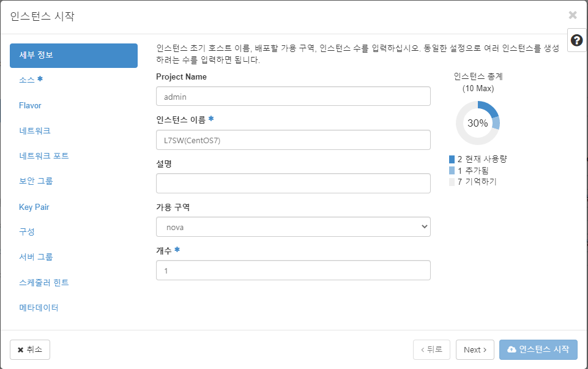Click into the 설명 text field
The image size is (588, 369).
point(293,184)
